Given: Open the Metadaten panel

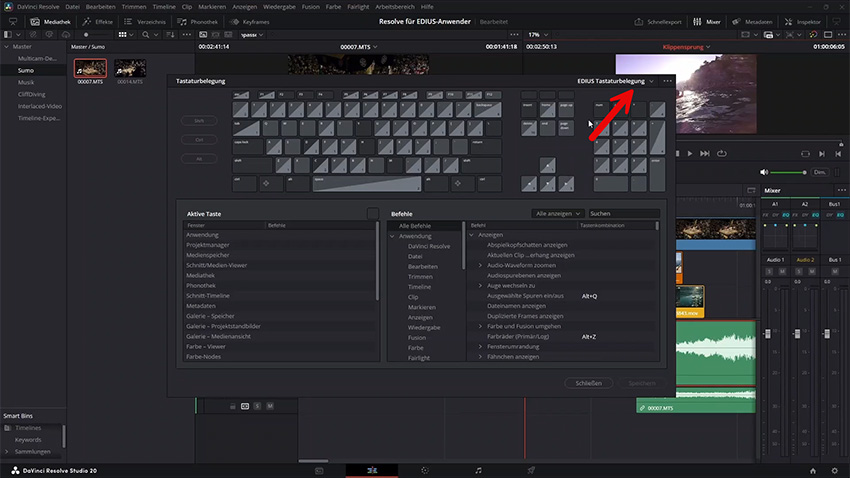Looking at the screenshot, I should point(752,22).
